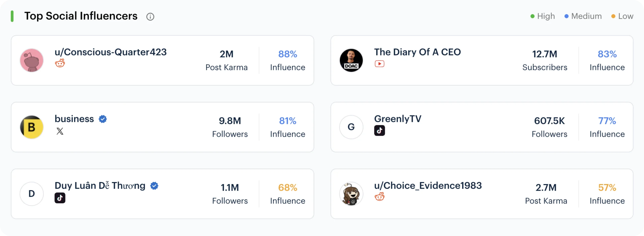Click the info icon beside Top Social Influencers
The height and width of the screenshot is (236, 644).
(150, 17)
